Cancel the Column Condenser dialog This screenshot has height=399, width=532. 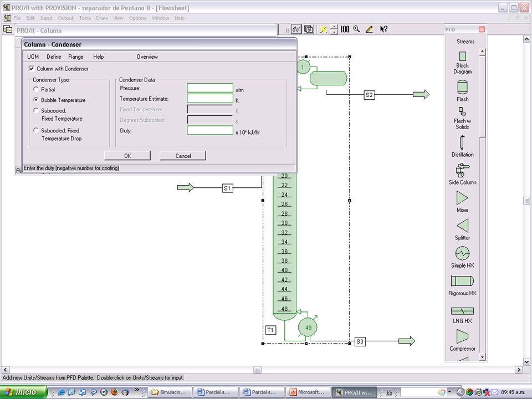(183, 156)
